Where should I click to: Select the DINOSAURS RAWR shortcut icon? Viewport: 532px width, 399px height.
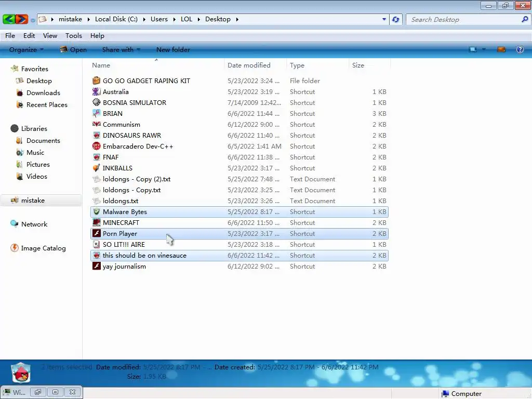96,135
